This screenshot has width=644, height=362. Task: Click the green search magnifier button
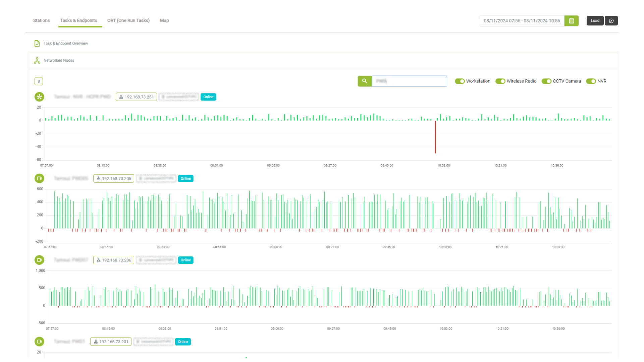(365, 81)
